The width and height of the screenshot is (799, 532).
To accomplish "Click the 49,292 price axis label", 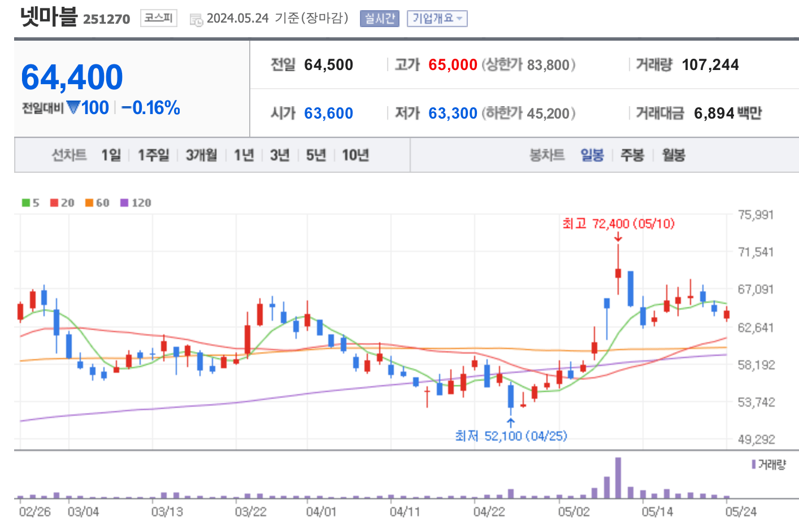I will 757,439.
